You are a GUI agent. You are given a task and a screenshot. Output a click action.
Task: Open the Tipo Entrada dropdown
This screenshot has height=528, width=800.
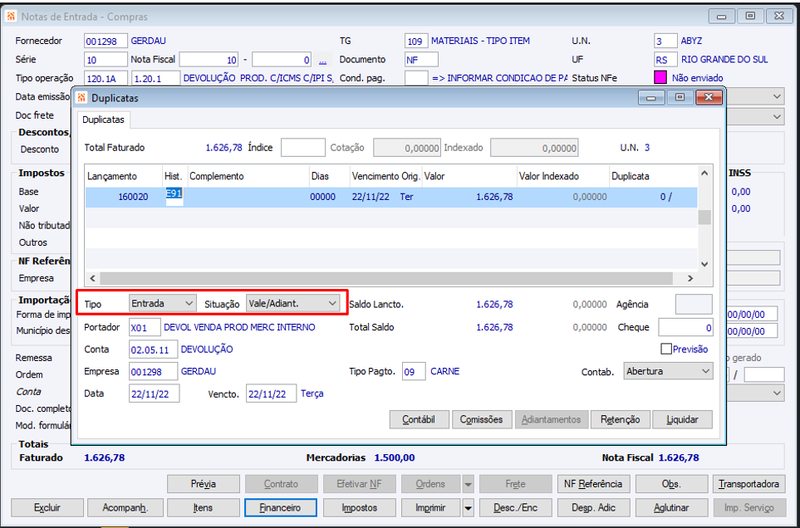click(x=162, y=303)
